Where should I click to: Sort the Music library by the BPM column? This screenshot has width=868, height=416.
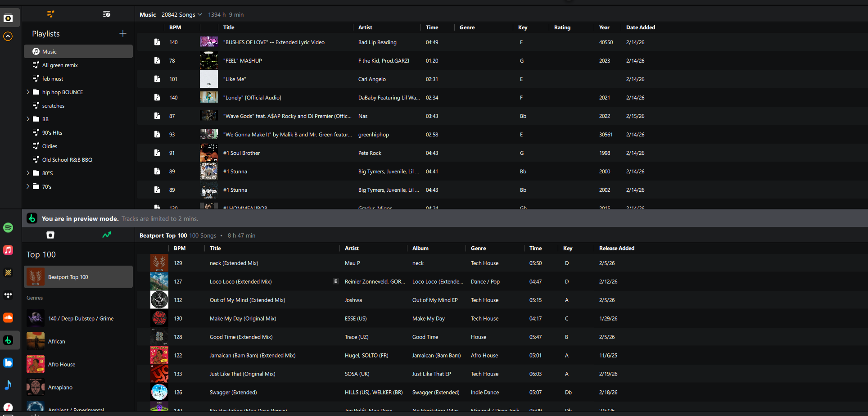(x=175, y=27)
